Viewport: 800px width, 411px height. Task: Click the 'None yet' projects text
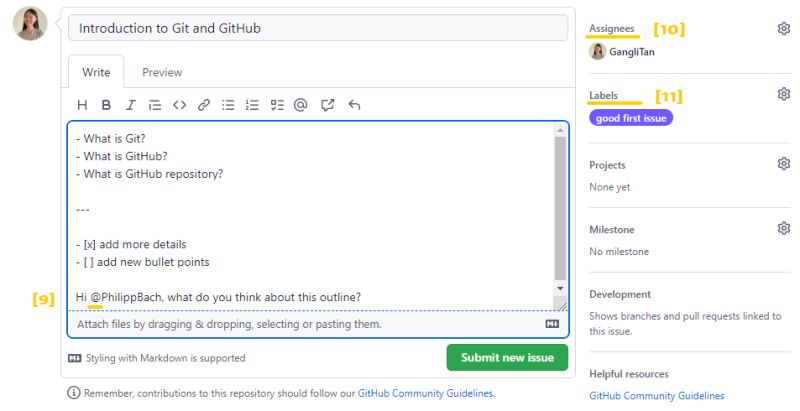(x=610, y=187)
